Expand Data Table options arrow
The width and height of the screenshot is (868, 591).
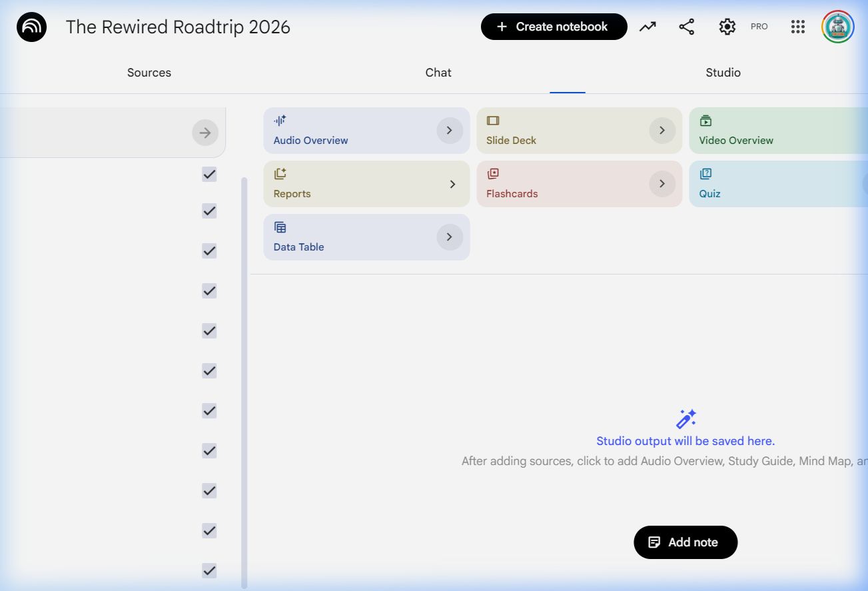coord(450,237)
